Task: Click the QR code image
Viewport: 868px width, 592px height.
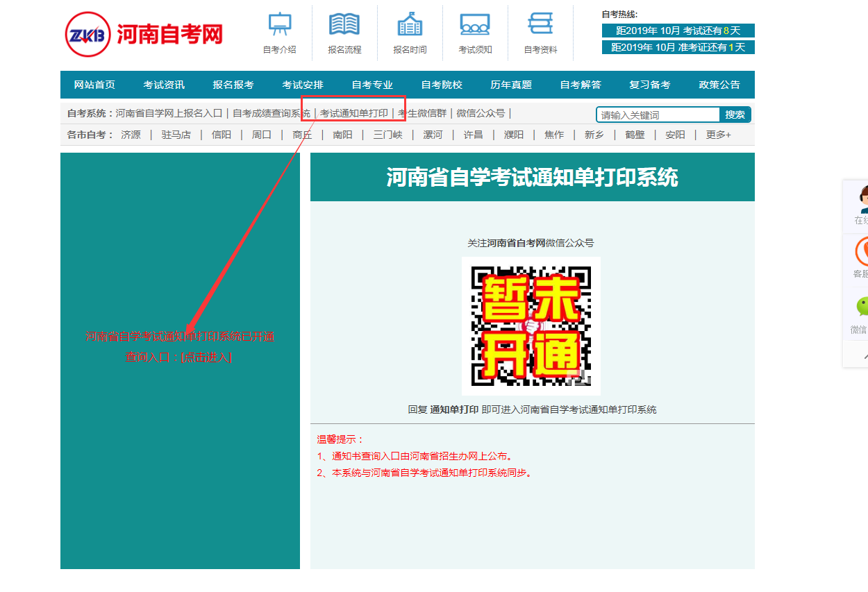Action: pyautogui.click(x=531, y=326)
